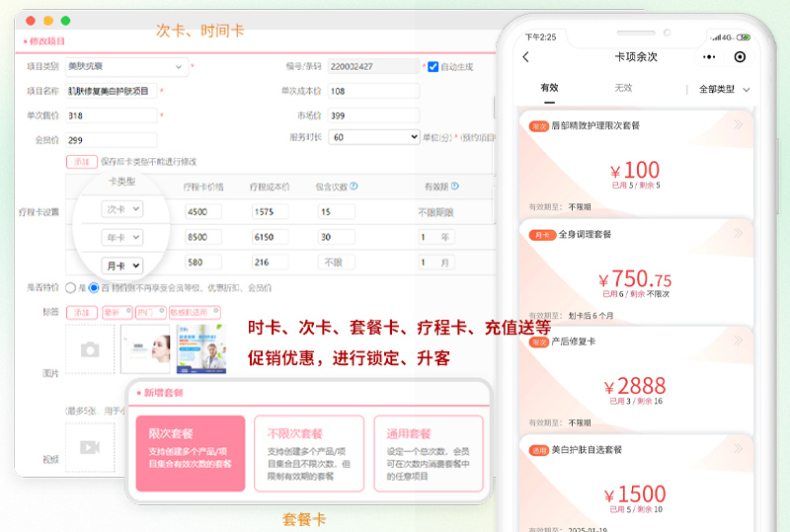Click the video camera upload placeholder
The height and width of the screenshot is (532, 790).
90,447
